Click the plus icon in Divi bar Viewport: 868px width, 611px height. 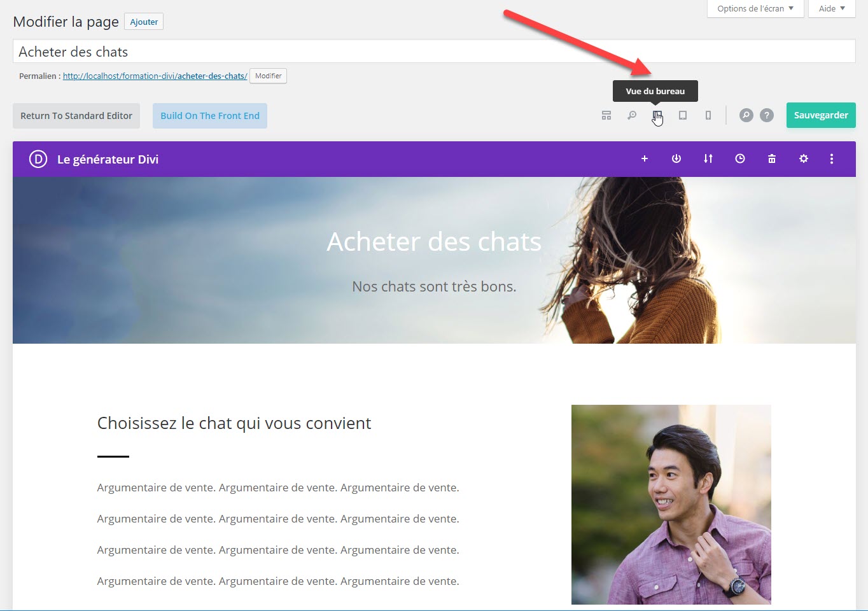pos(645,158)
